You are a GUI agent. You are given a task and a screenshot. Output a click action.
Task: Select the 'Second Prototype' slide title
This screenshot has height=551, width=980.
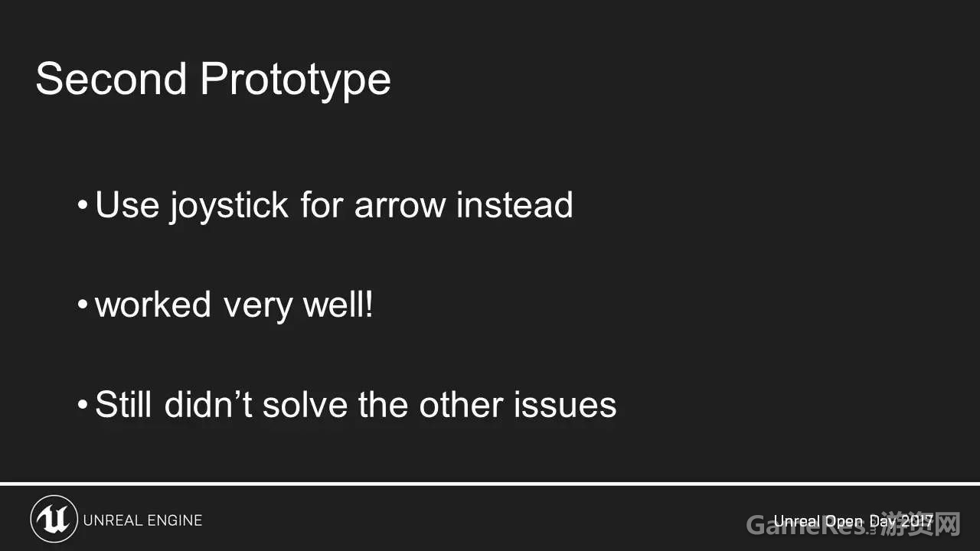pyautogui.click(x=213, y=80)
